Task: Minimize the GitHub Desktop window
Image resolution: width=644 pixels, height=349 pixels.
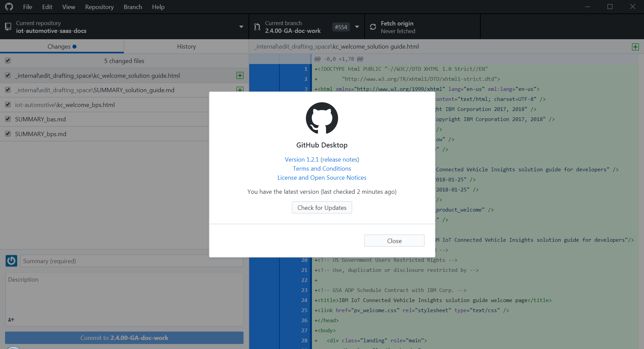Action: (x=587, y=7)
